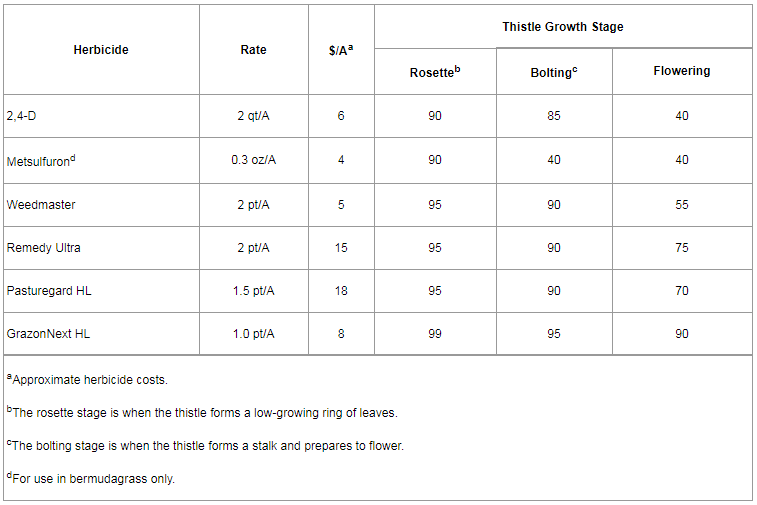Select the Rosette column header
757x505 pixels.
click(435, 72)
